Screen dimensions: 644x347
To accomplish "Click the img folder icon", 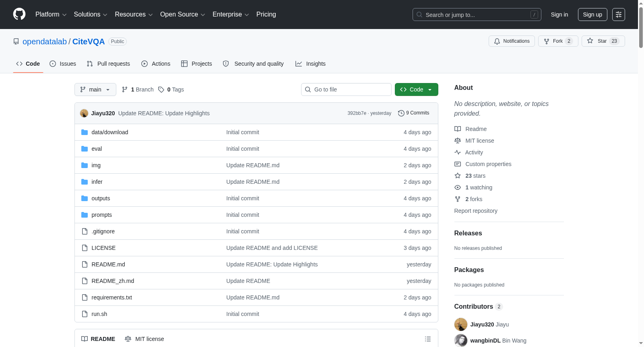I will [x=85, y=165].
